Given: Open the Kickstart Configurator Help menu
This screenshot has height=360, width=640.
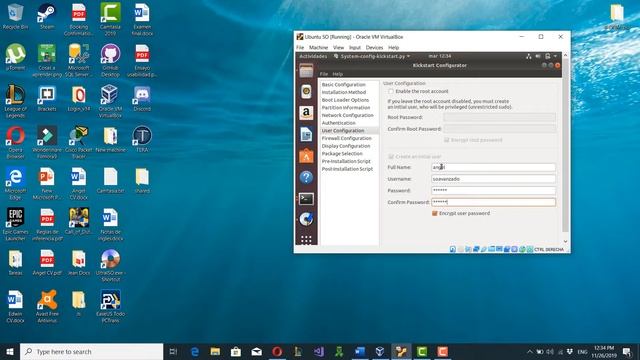Looking at the screenshot, I should (338, 74).
